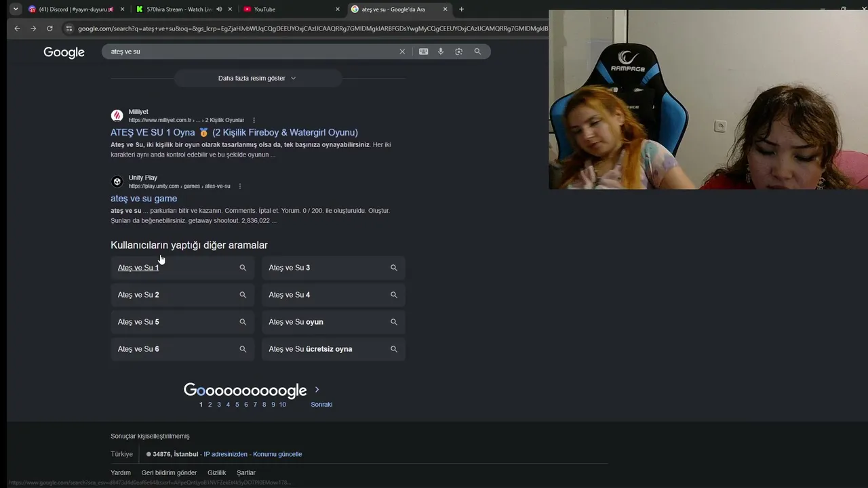Go to results page 3
Image resolution: width=868 pixels, height=488 pixels.
(219, 405)
